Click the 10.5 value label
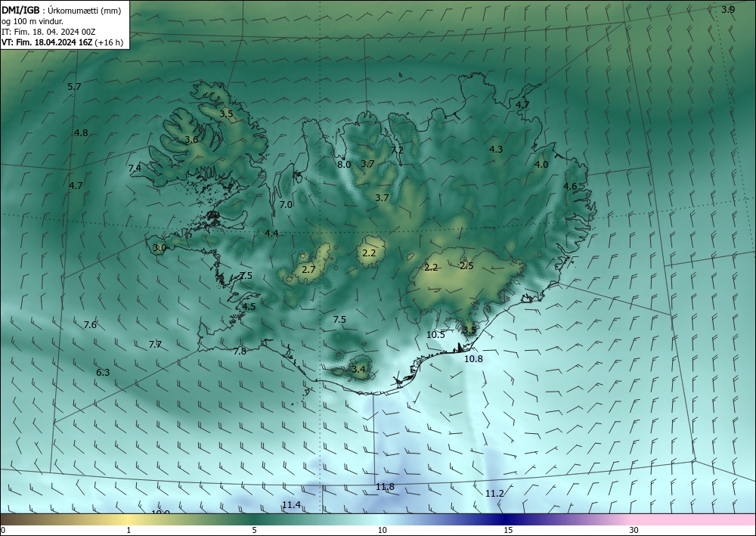Viewport: 756px width, 536px height. coord(436,334)
